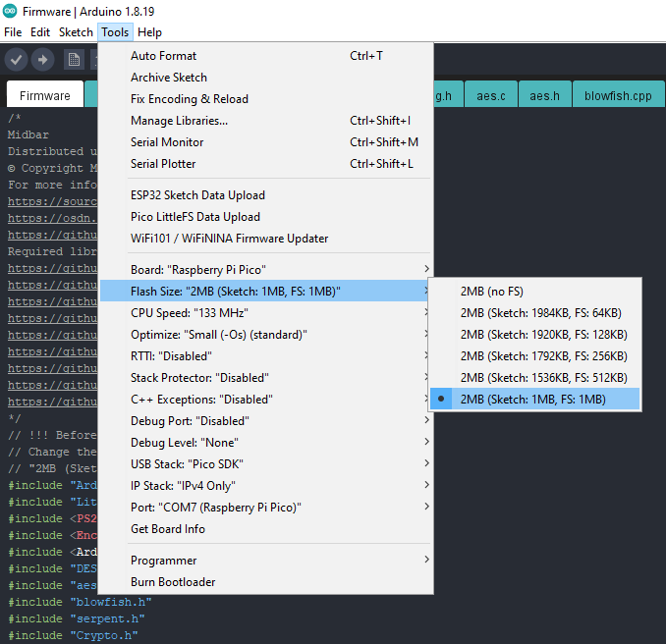Click the Arduino logo in title bar
The height and width of the screenshot is (644, 666).
(10, 11)
